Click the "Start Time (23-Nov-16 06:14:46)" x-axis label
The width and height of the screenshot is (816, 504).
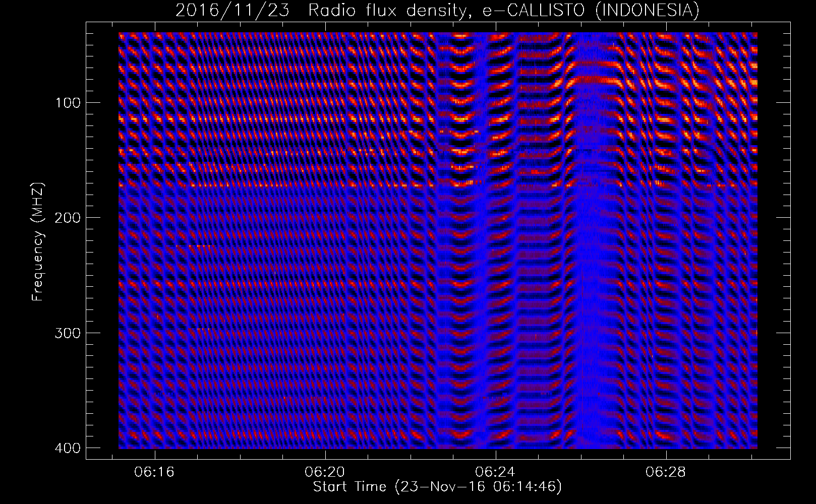[x=437, y=487]
